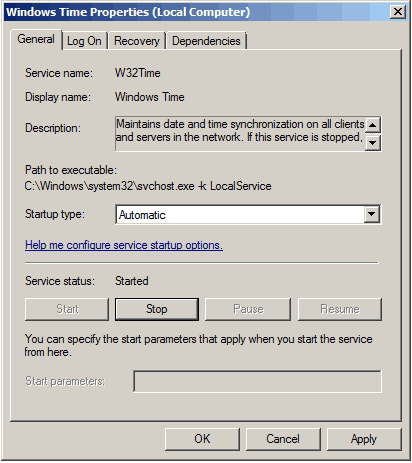Confirm changes with the OK button

tap(202, 439)
